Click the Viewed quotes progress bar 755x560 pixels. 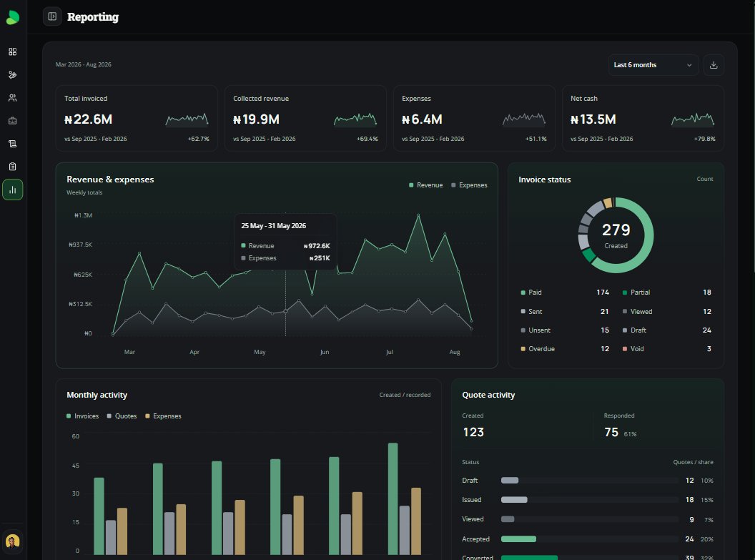point(589,519)
